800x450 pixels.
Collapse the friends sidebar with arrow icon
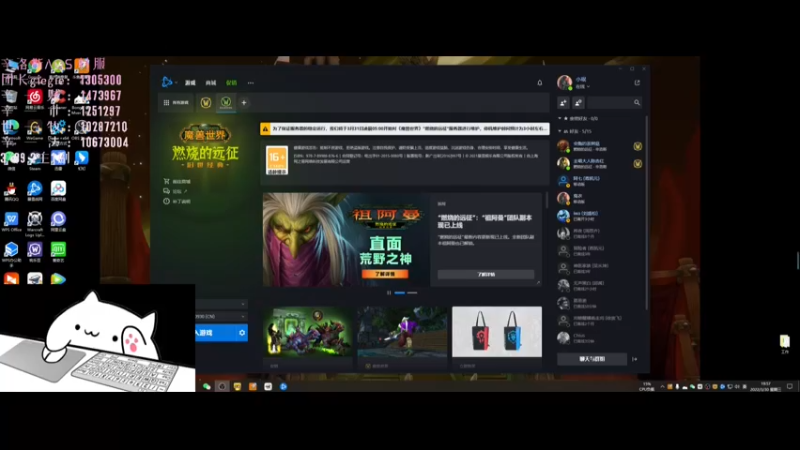click(x=635, y=359)
